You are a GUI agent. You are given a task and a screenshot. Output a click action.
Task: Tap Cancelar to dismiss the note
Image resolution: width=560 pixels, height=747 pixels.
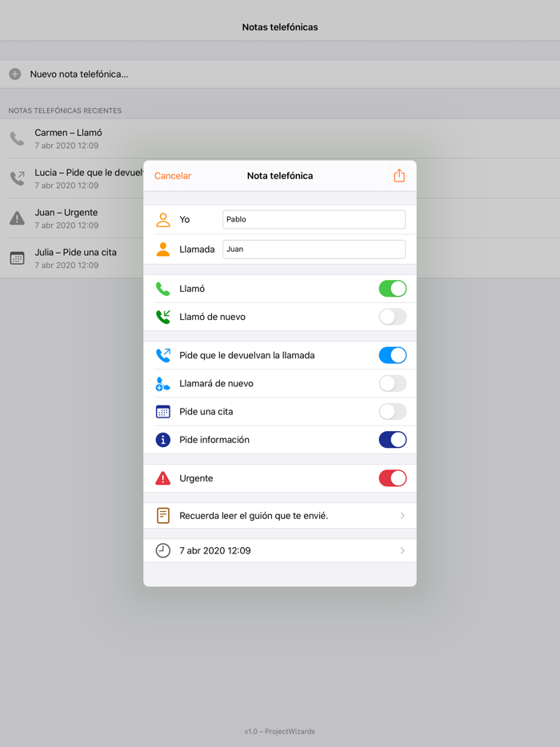click(173, 176)
